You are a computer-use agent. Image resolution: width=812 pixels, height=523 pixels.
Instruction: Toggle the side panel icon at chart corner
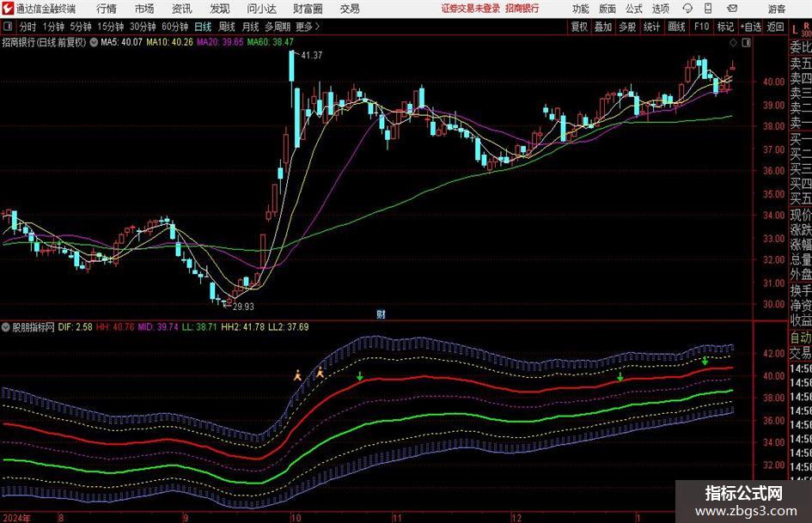point(746,43)
